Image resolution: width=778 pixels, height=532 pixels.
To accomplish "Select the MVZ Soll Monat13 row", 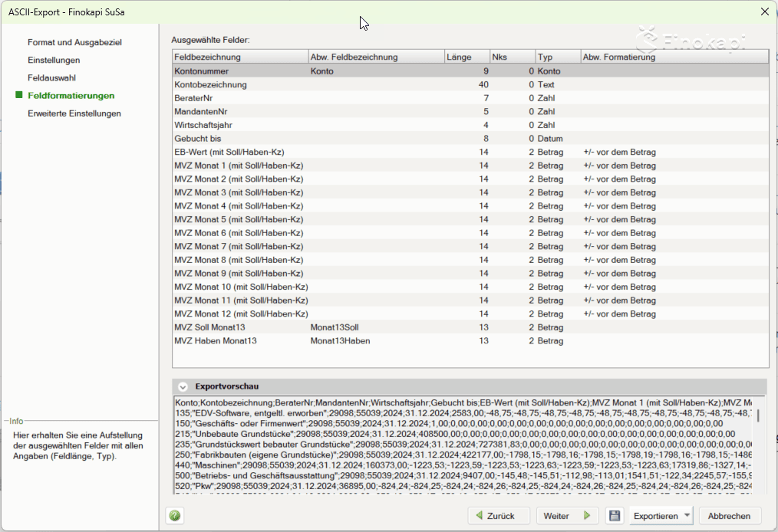I will [x=470, y=327].
